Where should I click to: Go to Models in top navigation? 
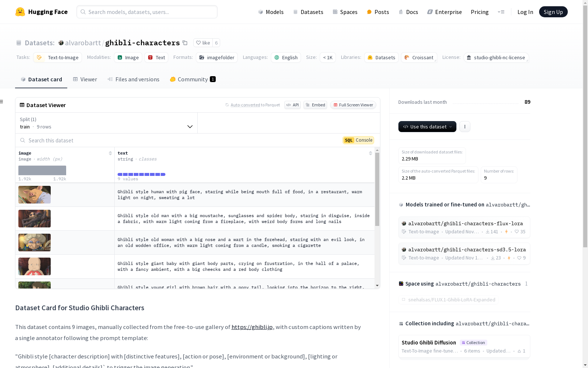point(271,12)
